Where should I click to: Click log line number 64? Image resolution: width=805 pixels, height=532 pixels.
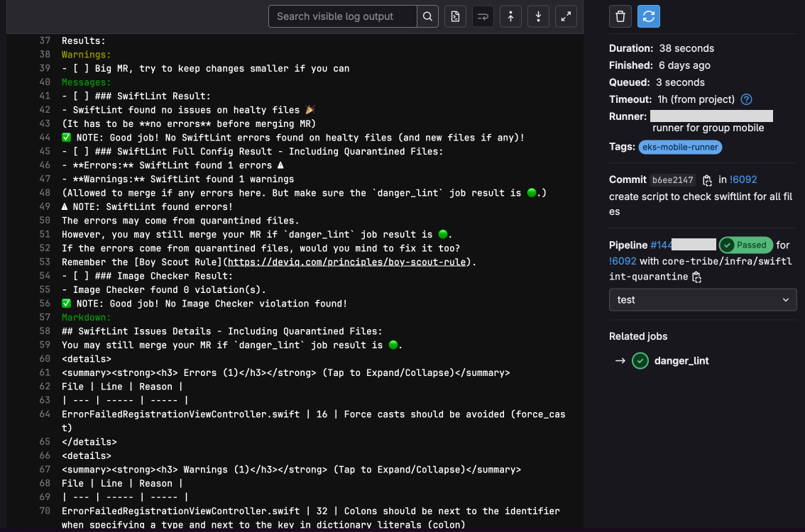point(45,414)
